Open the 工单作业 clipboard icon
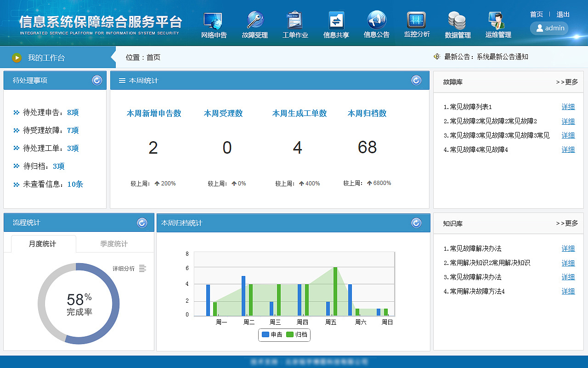588x368 pixels. (x=295, y=20)
